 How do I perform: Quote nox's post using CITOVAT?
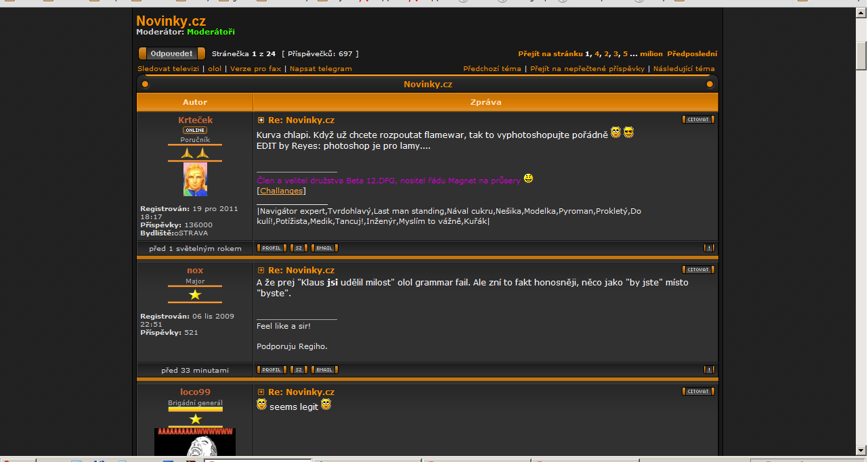click(x=697, y=270)
